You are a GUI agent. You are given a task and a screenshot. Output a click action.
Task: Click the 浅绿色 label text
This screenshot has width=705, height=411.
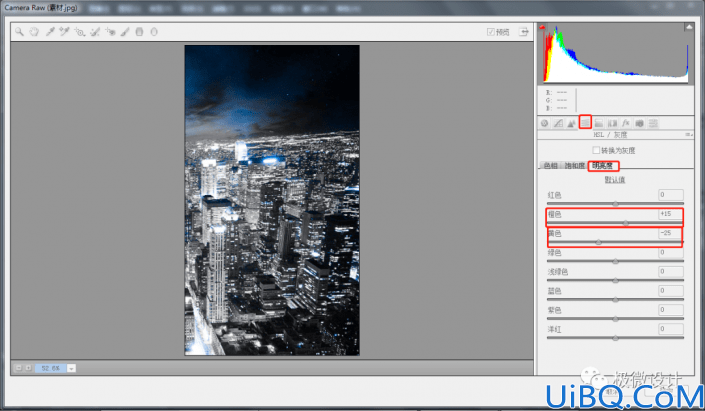point(558,272)
